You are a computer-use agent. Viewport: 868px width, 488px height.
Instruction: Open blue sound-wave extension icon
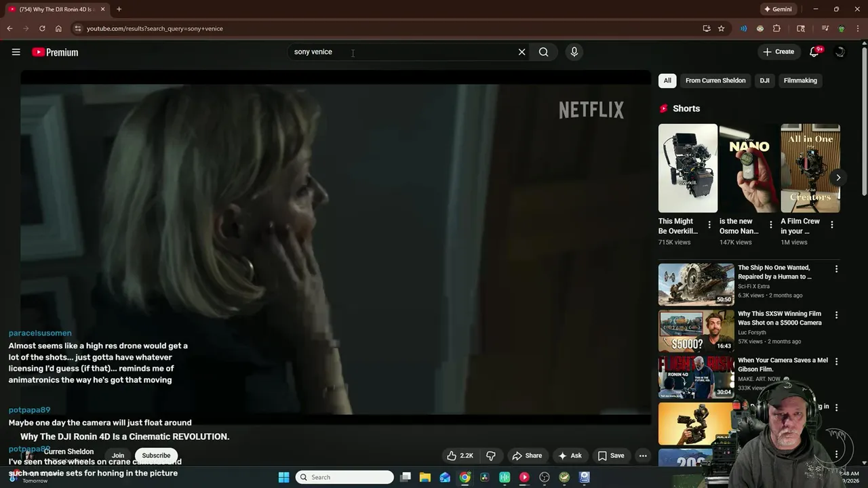pos(744,28)
